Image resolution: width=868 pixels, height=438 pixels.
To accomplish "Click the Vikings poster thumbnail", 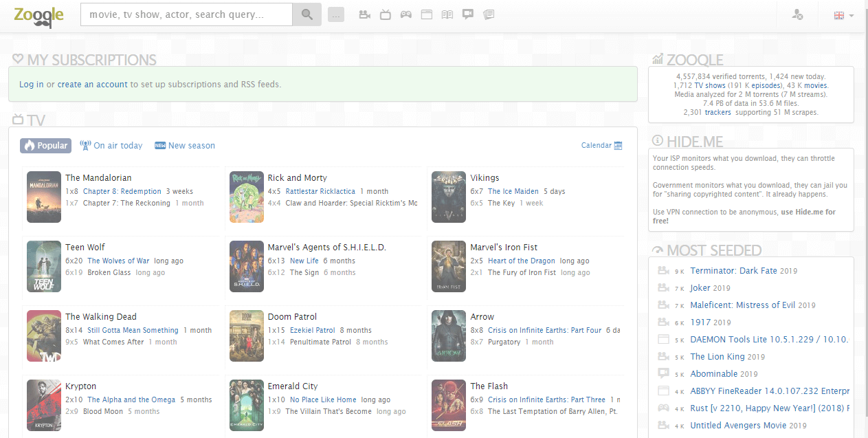I will pos(449,197).
